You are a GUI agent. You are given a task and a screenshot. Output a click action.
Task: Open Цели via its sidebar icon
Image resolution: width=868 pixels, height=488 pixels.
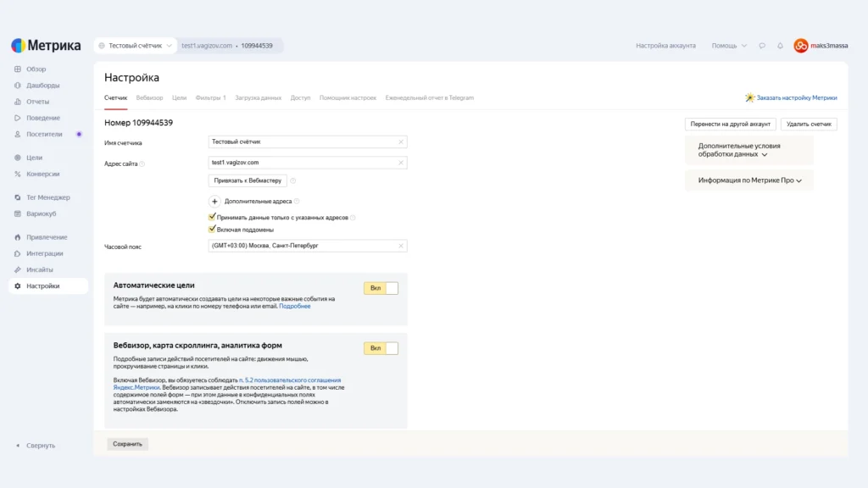(18, 158)
